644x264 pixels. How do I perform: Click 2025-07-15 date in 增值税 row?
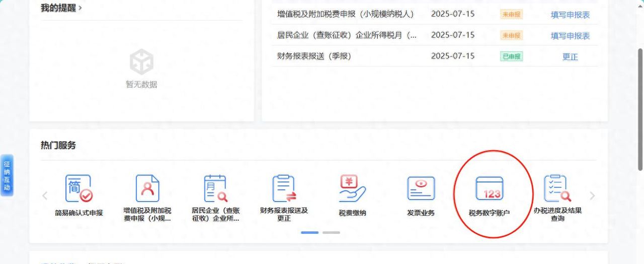point(453,14)
